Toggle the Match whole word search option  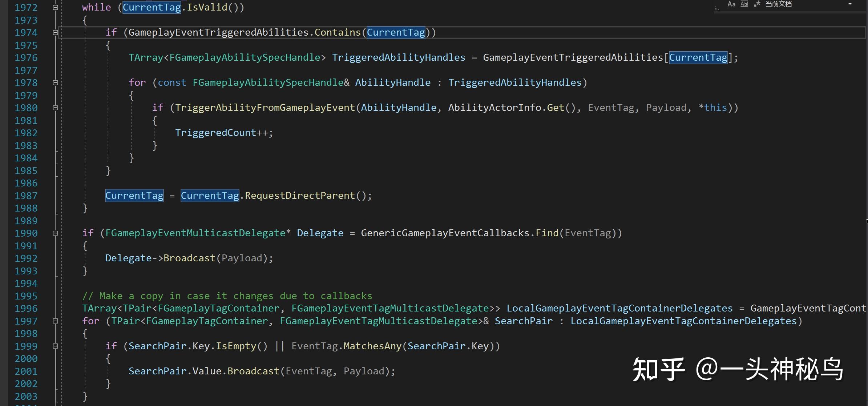744,4
